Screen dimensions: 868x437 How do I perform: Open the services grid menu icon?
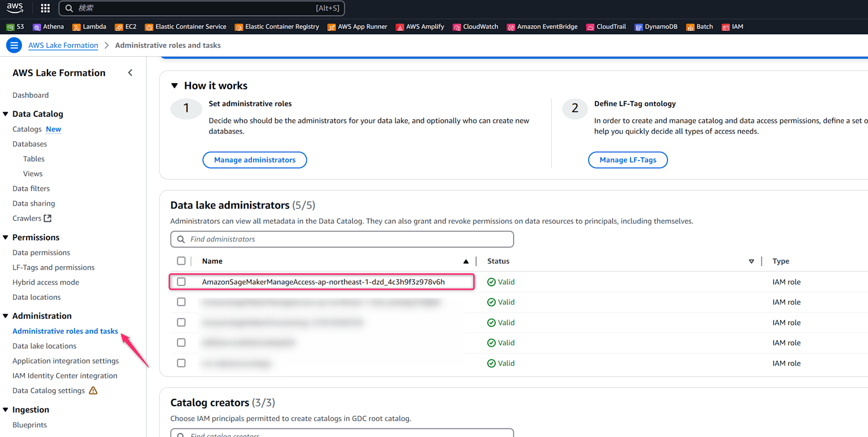pos(45,8)
